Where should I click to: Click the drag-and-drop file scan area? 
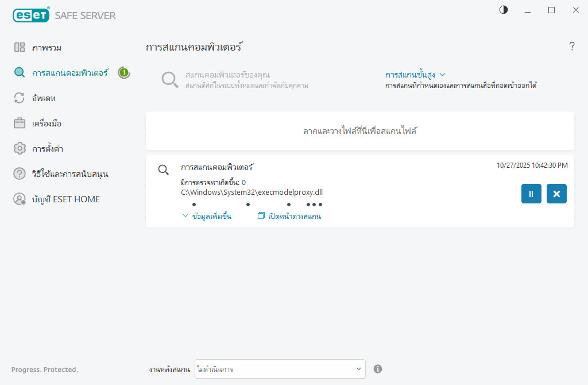pos(360,131)
